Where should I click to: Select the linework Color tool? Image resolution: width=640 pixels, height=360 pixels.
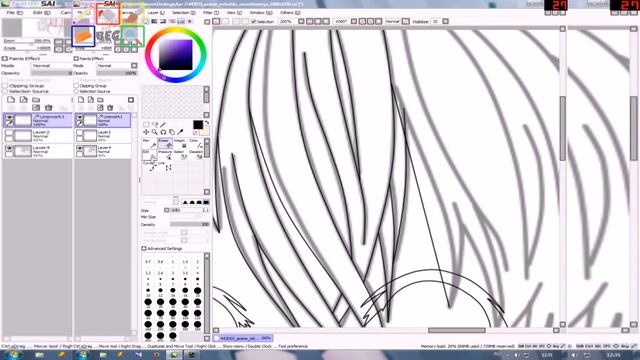pyautogui.click(x=196, y=143)
